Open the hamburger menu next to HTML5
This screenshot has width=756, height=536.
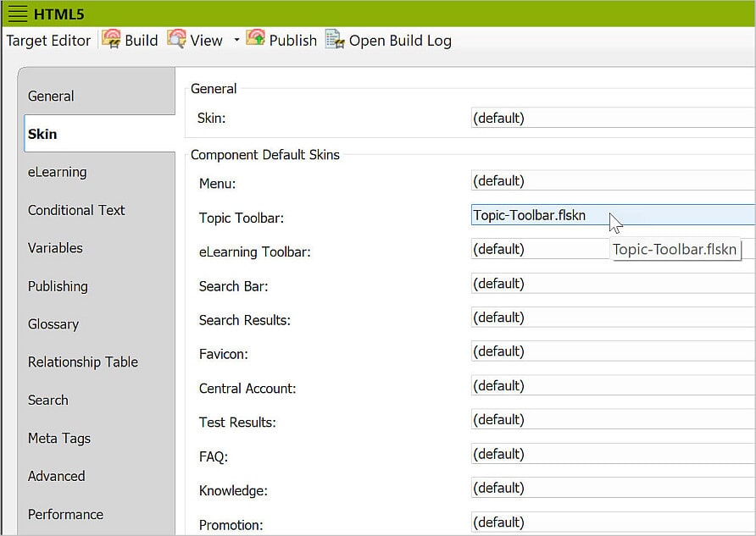(x=17, y=13)
